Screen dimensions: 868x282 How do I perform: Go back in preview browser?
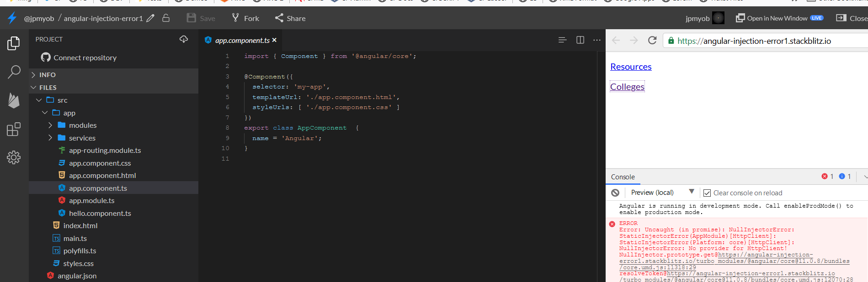tap(616, 41)
